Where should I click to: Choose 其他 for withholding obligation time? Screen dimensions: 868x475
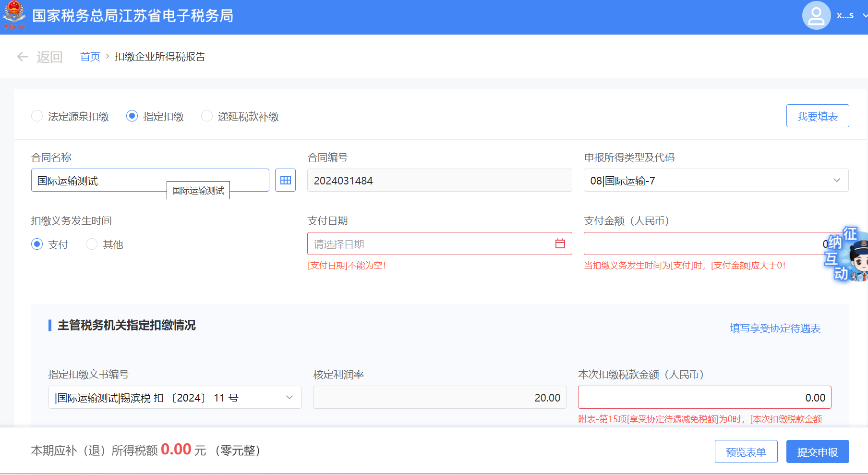[x=92, y=244]
